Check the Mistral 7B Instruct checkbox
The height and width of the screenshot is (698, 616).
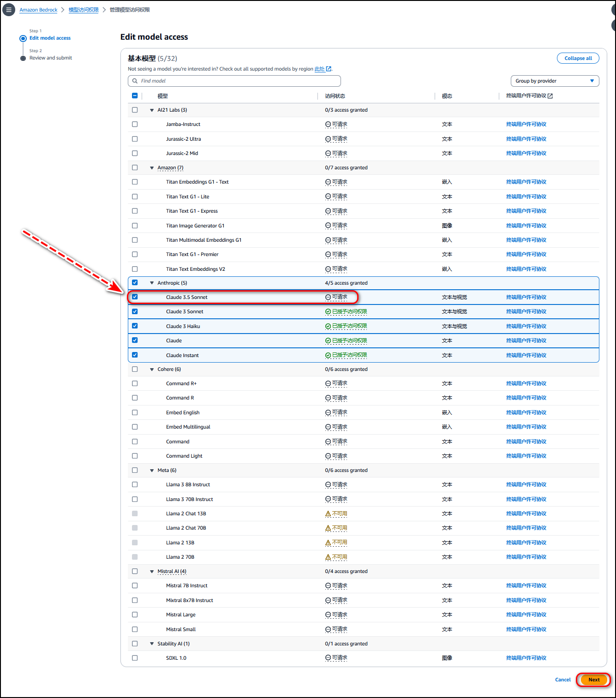[135, 585]
